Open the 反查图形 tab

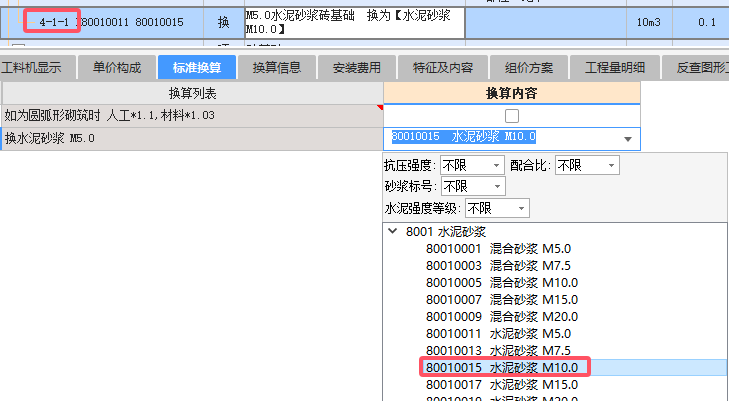click(696, 67)
